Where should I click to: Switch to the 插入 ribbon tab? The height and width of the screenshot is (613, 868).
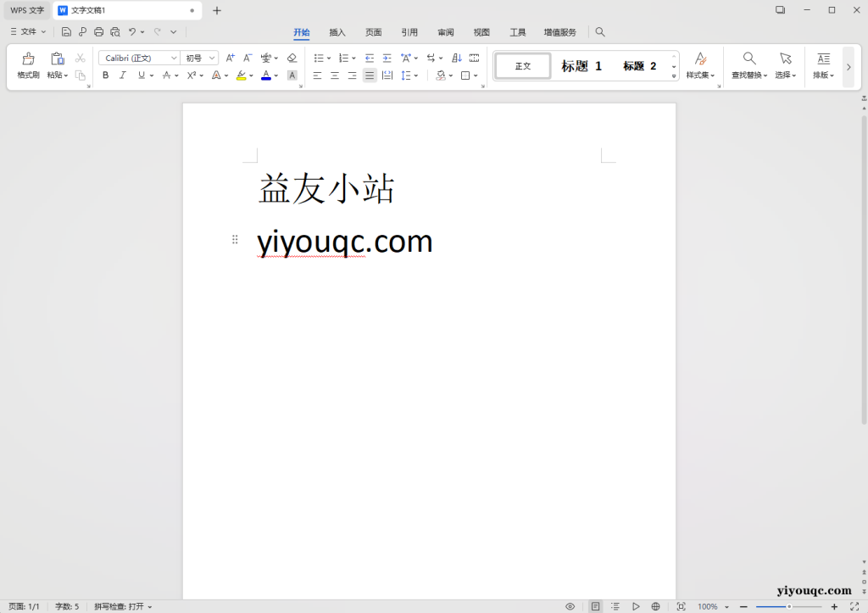pyautogui.click(x=337, y=32)
